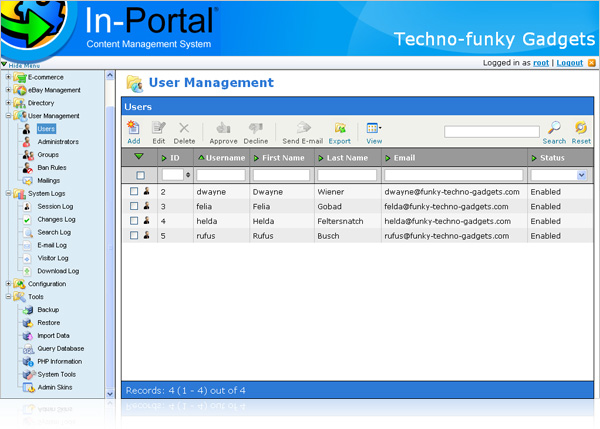Click the Hide Menu link
600x429 pixels.
coord(24,66)
